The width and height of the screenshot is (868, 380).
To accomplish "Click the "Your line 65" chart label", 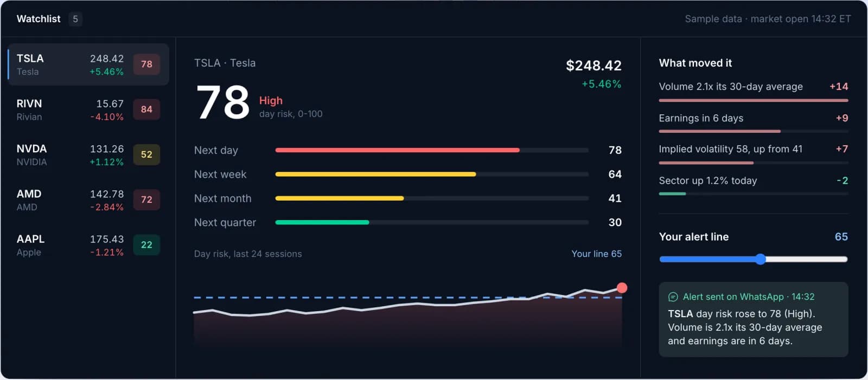I will [596, 254].
